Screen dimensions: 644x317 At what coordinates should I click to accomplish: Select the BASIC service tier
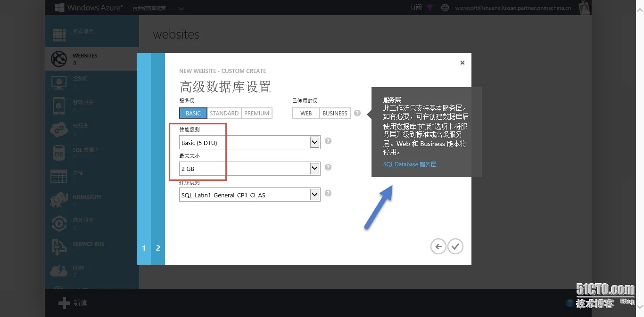point(193,113)
